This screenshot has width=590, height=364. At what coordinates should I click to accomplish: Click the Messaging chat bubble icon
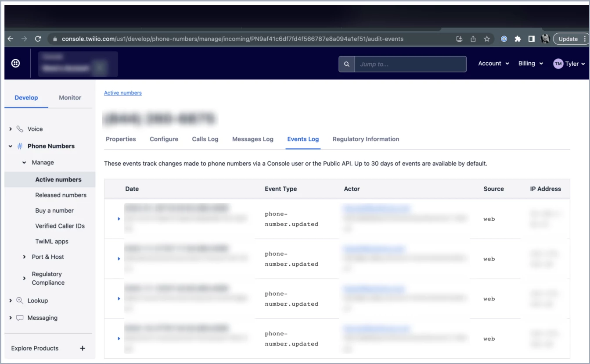pyautogui.click(x=20, y=318)
